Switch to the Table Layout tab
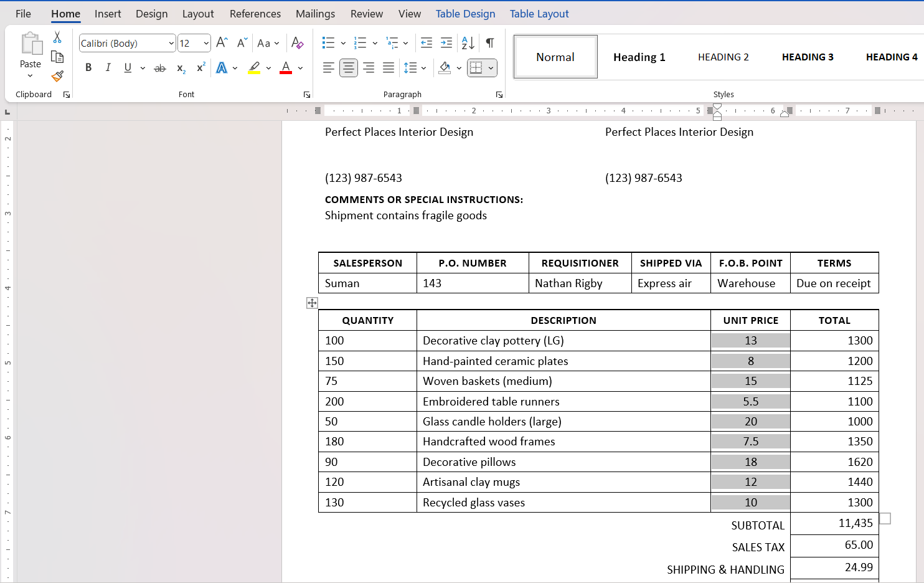This screenshot has width=924, height=583. (539, 14)
